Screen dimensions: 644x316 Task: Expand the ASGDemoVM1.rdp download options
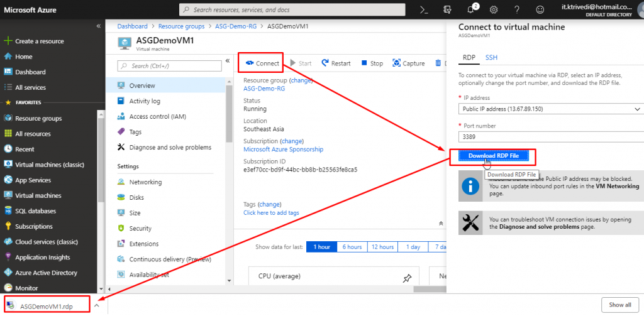tap(97, 306)
